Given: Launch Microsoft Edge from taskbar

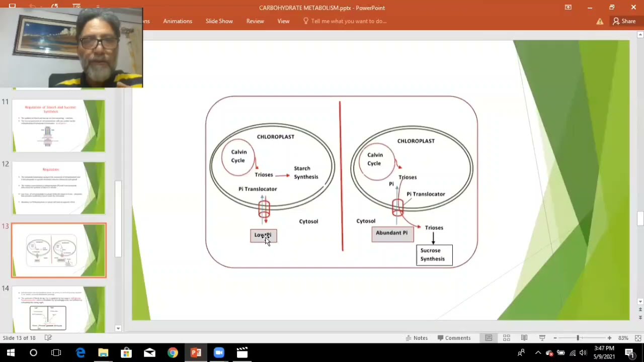Looking at the screenshot, I should 80,353.
